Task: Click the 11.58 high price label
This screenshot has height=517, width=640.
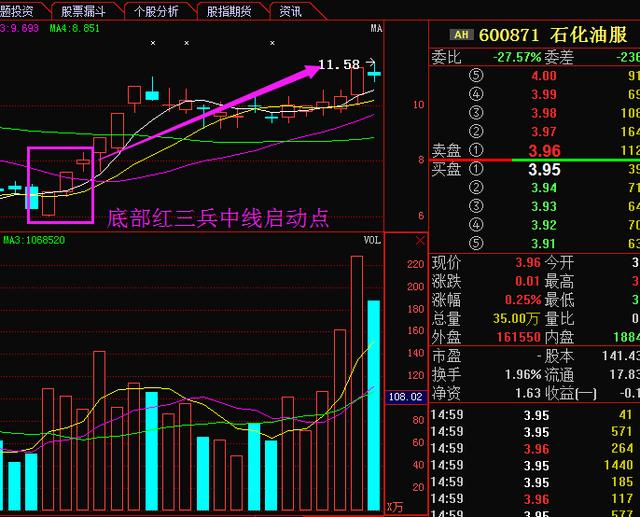Action: point(339,64)
